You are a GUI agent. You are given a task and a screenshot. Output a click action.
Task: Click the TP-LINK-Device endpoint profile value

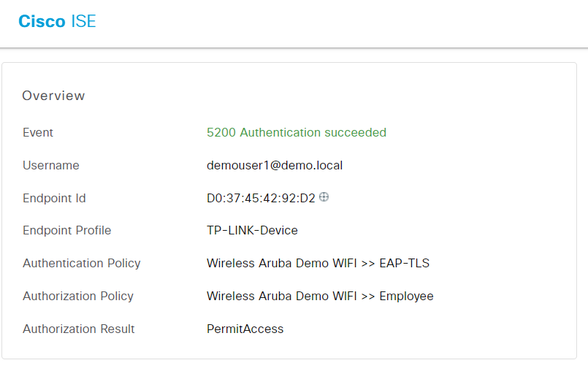(252, 230)
